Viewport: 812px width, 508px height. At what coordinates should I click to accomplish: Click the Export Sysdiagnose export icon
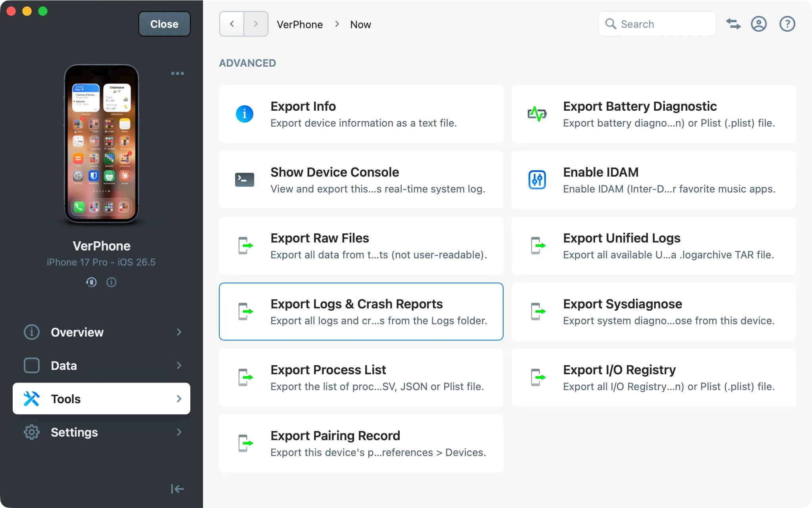tap(538, 312)
